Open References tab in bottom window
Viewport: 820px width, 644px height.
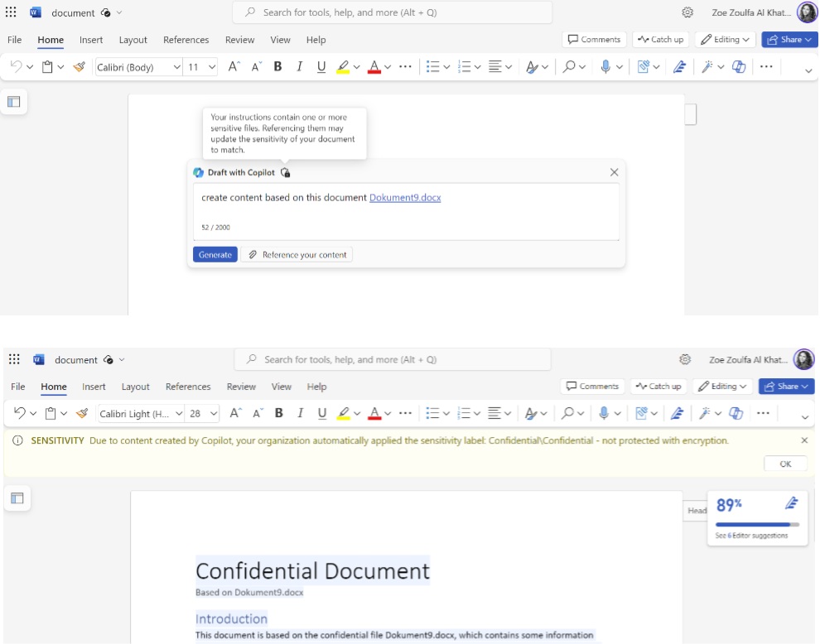click(188, 387)
